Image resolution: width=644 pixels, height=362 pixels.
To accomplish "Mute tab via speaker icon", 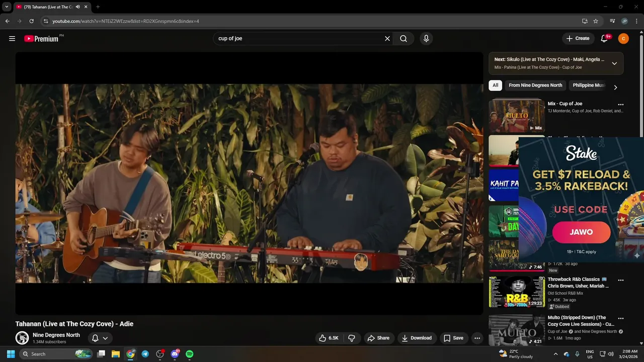I will pyautogui.click(x=77, y=7).
